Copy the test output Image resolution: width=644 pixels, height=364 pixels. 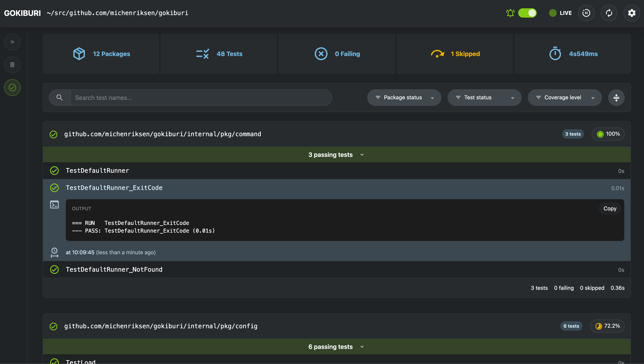click(609, 208)
